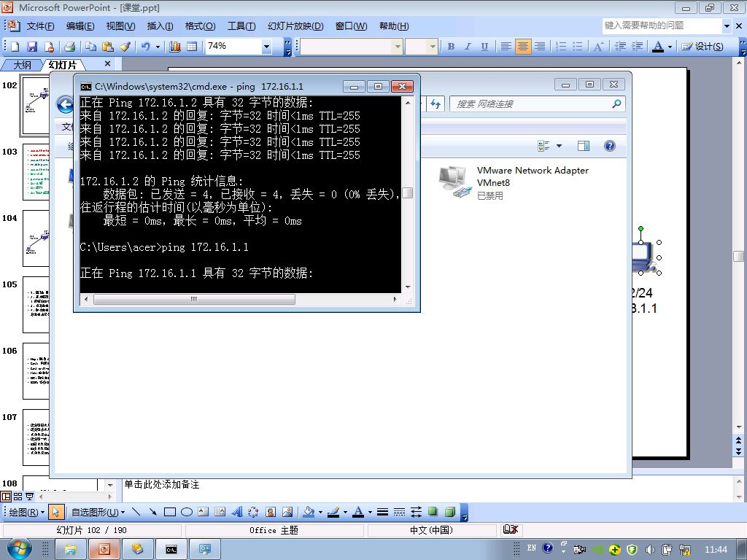This screenshot has width=747, height=560.
Task: Select slide 102 thumbnail
Action: [x=35, y=106]
